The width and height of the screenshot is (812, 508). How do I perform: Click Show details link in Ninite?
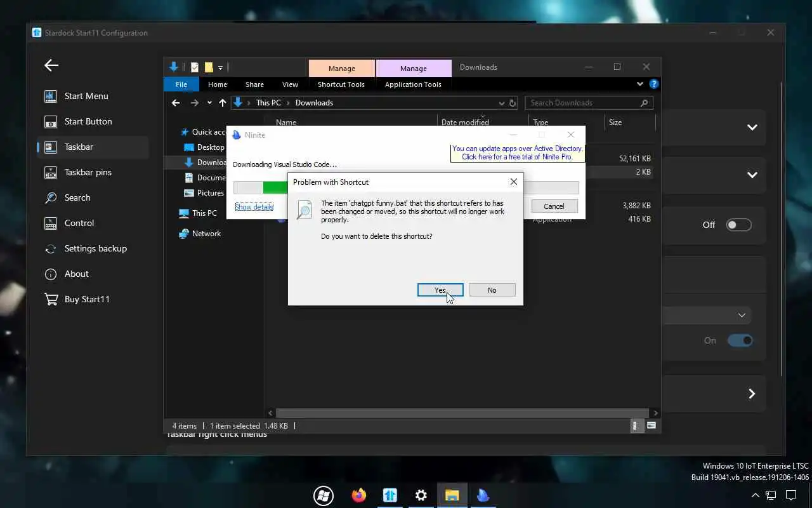click(x=254, y=207)
